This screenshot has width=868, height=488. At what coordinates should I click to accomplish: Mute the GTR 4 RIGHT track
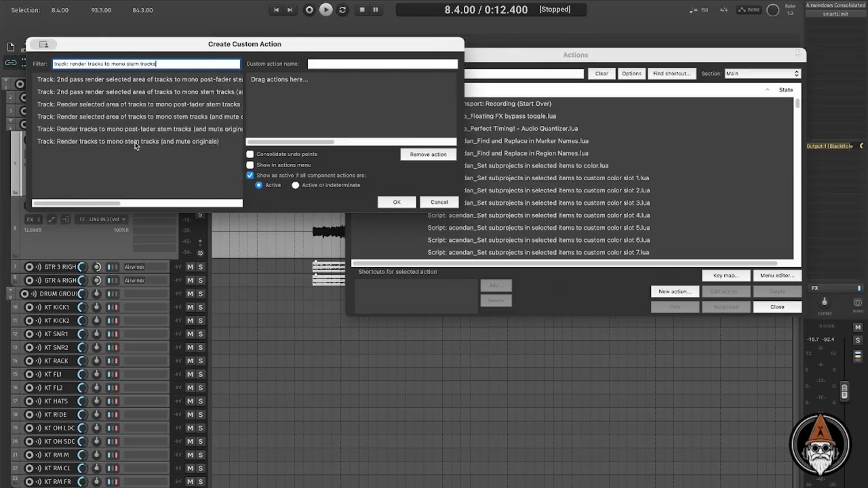click(191, 281)
